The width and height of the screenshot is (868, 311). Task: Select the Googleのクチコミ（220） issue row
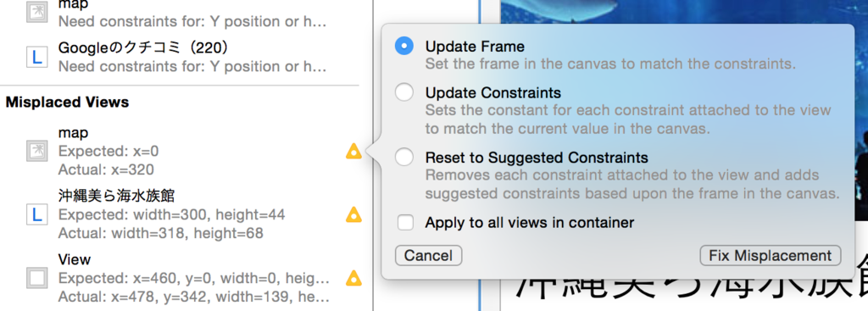(183, 57)
